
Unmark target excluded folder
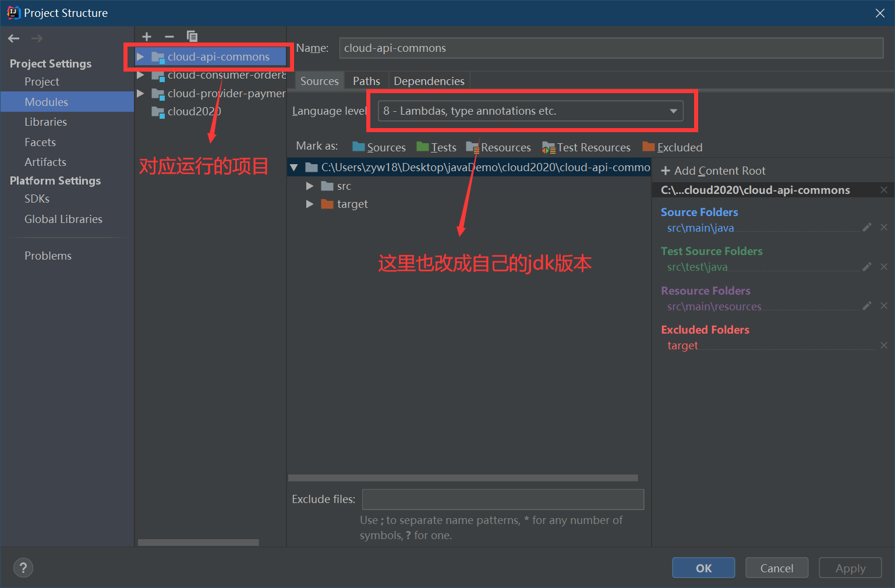tap(884, 345)
